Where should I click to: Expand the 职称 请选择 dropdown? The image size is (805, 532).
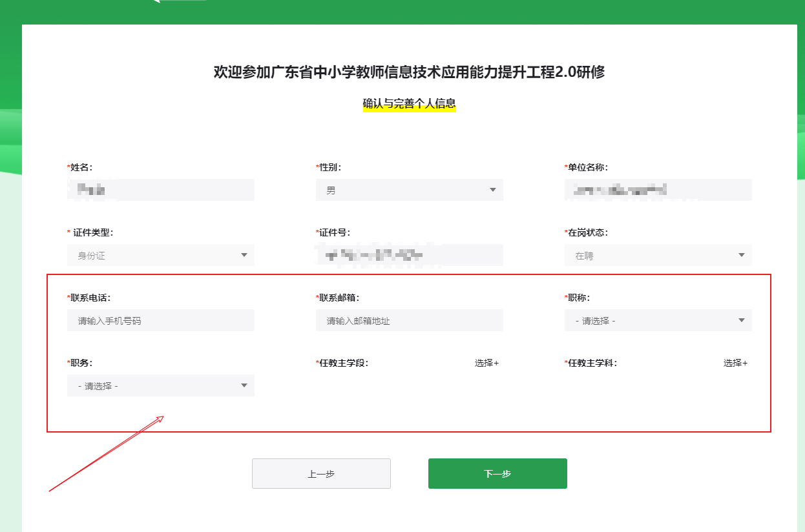click(x=658, y=320)
